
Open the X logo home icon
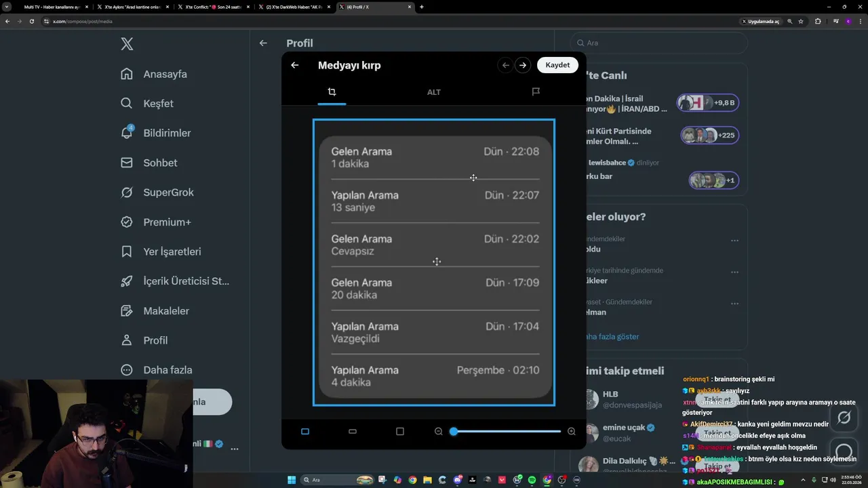[x=127, y=44]
